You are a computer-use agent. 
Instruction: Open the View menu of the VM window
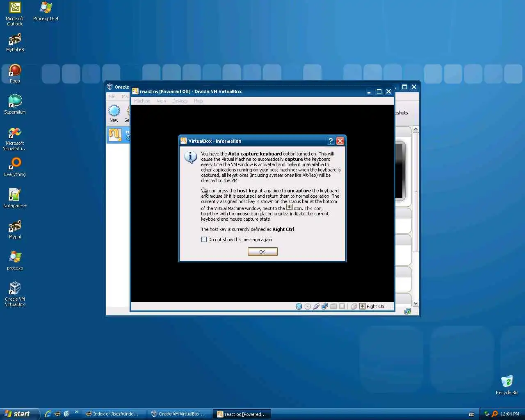coord(161,101)
